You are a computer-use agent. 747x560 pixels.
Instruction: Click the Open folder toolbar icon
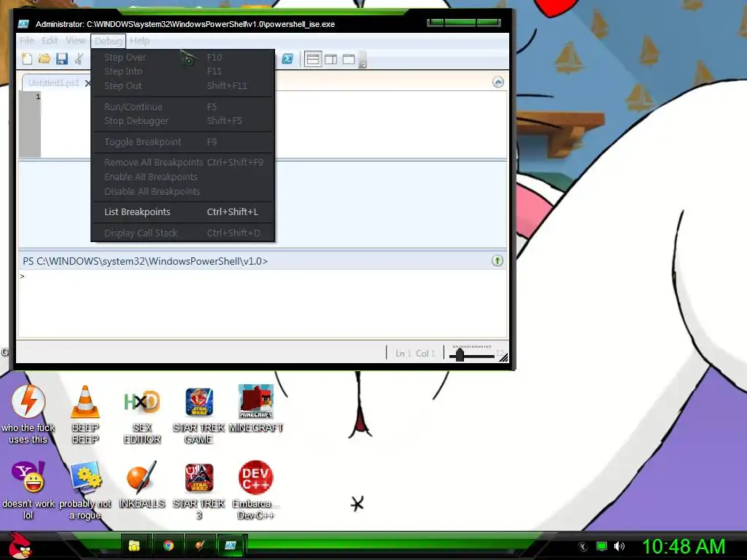pos(44,59)
